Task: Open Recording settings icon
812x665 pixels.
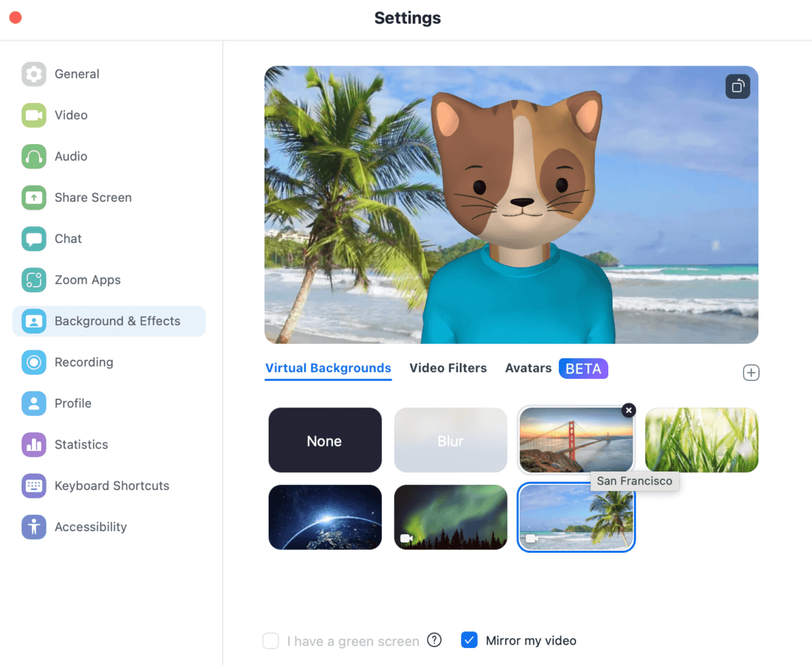Action: pyautogui.click(x=34, y=363)
